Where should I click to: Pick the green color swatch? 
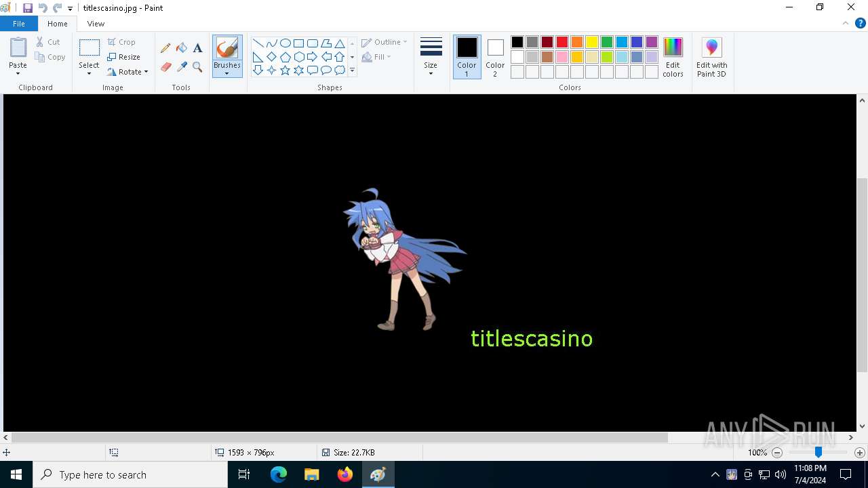coord(607,42)
